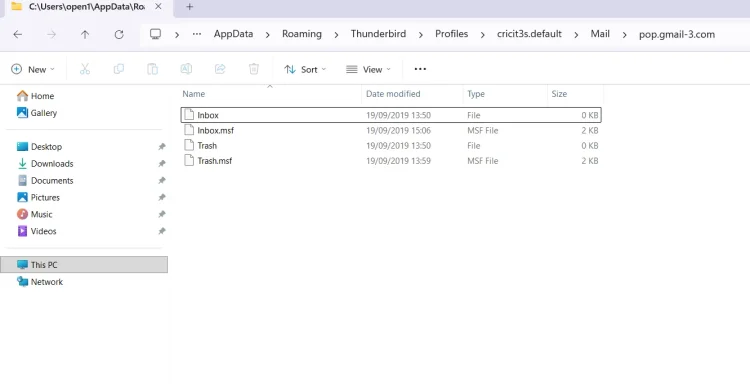Viewport: 750px width, 384px height.
Task: Navigate to Thunderbird in breadcrumb
Action: pyautogui.click(x=378, y=34)
